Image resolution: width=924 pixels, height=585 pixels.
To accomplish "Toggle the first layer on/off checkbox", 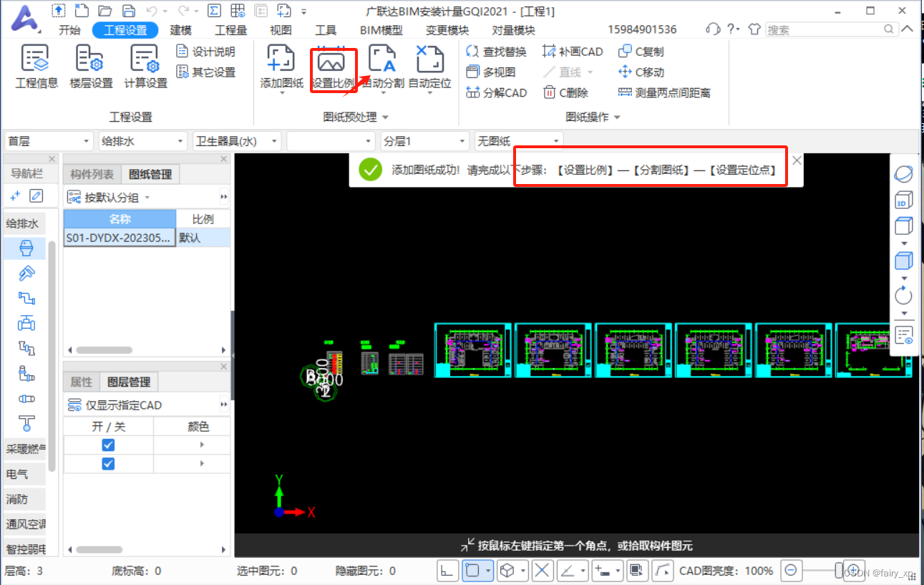I will point(108,445).
